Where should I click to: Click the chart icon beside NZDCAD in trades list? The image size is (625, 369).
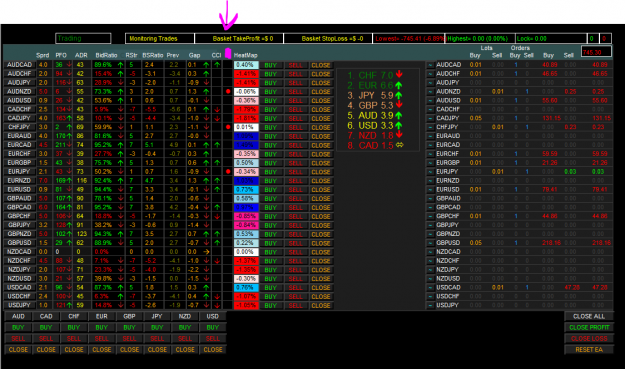(430, 252)
